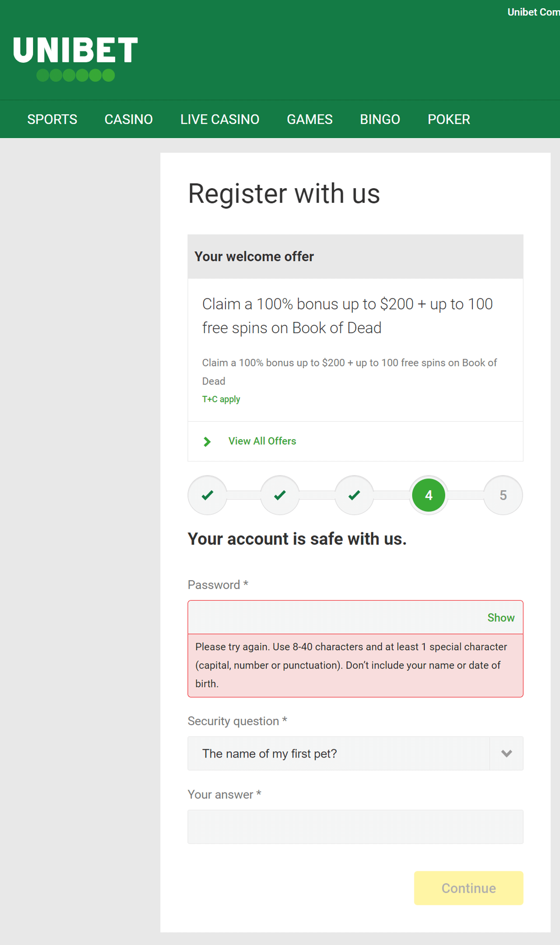Click the first completed step checkmark
Screen dimensions: 560x945
point(208,495)
